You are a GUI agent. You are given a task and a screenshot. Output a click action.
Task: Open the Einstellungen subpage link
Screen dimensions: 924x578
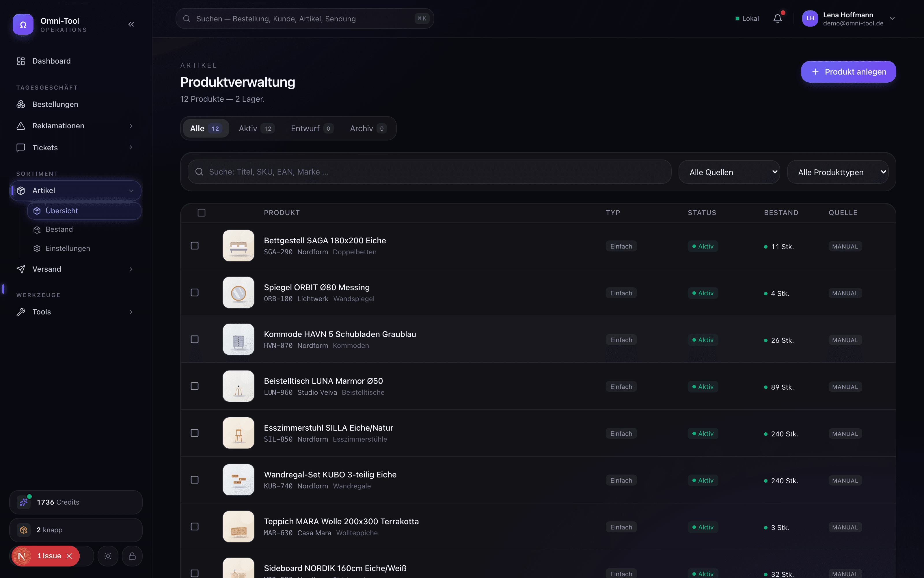pyautogui.click(x=84, y=249)
